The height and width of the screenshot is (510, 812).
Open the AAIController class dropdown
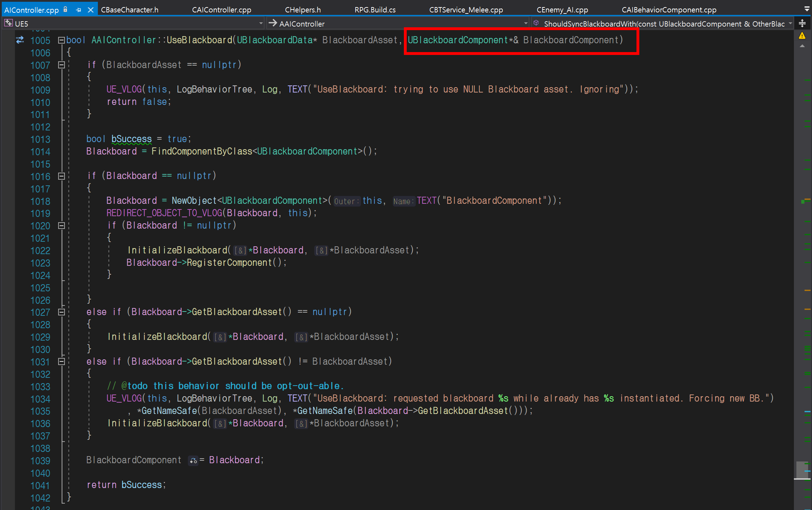[398, 24]
